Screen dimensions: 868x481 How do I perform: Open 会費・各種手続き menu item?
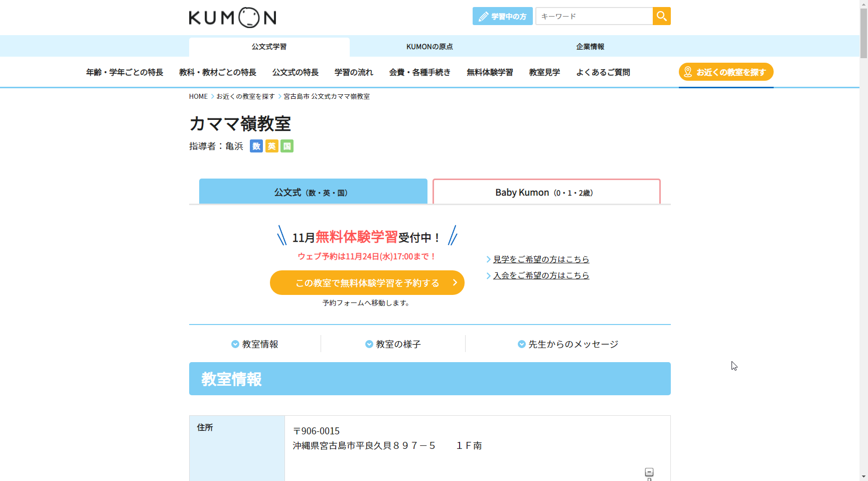pyautogui.click(x=420, y=72)
